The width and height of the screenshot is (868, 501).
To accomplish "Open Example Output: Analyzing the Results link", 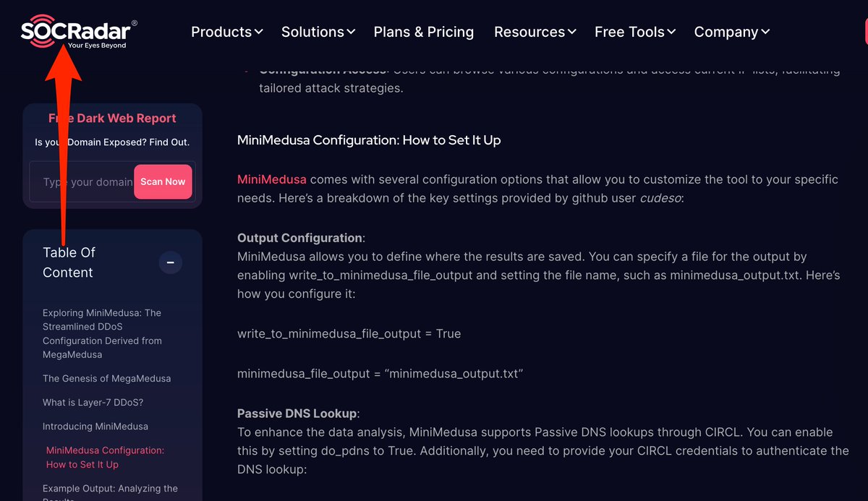I will click(x=110, y=494).
